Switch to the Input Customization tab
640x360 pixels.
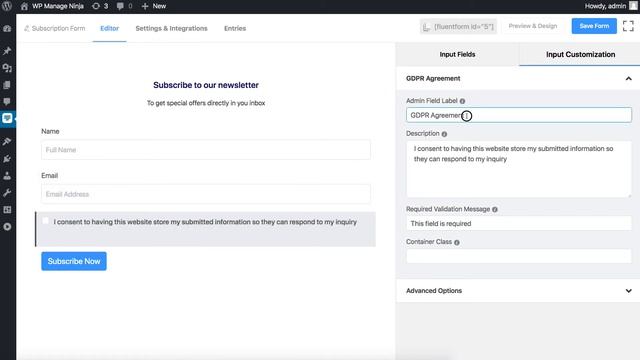[x=580, y=54]
